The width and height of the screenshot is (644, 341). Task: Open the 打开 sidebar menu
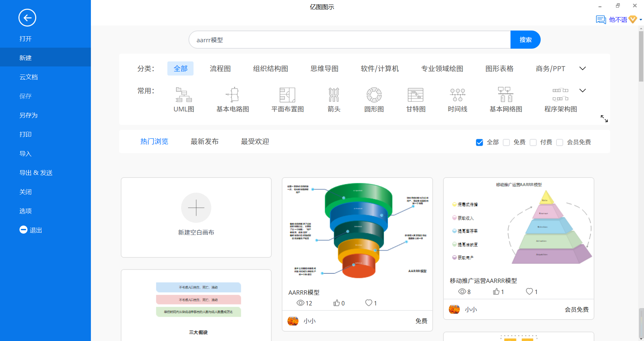pos(45,39)
